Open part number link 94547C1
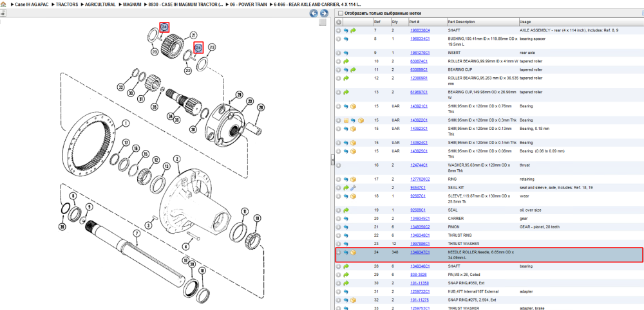 [418, 188]
